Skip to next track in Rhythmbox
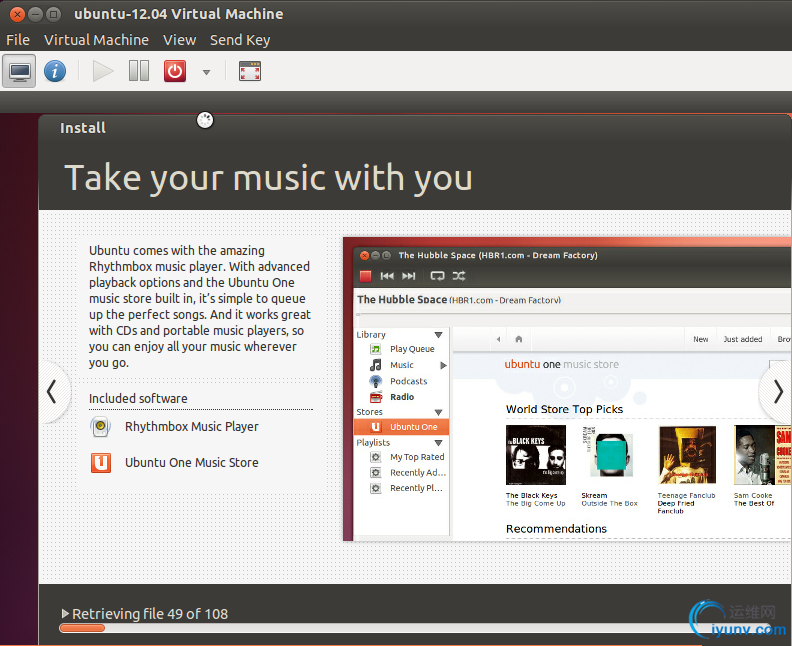 pyautogui.click(x=408, y=276)
